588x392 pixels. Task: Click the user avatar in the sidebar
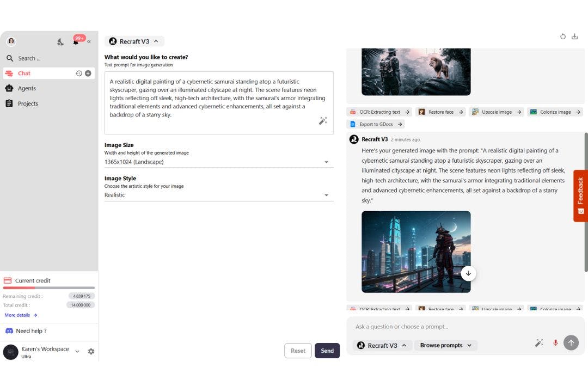[11, 41]
